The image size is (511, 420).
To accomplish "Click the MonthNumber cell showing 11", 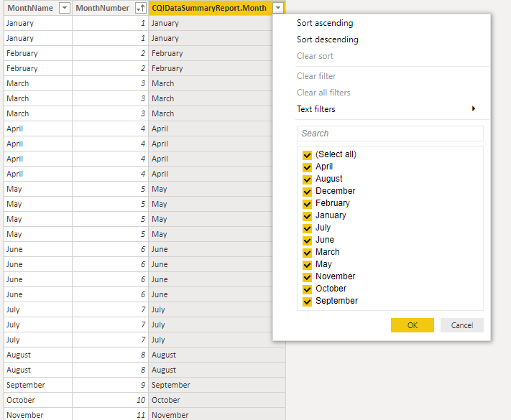I will click(110, 414).
